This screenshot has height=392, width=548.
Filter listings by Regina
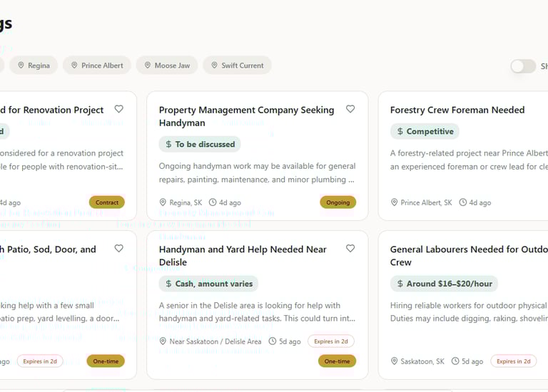point(39,66)
